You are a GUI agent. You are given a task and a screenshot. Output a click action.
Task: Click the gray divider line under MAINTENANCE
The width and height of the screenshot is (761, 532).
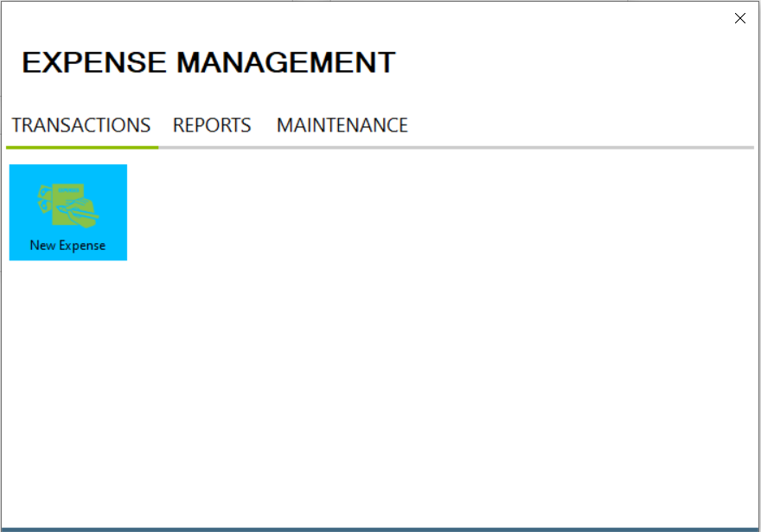coord(342,148)
